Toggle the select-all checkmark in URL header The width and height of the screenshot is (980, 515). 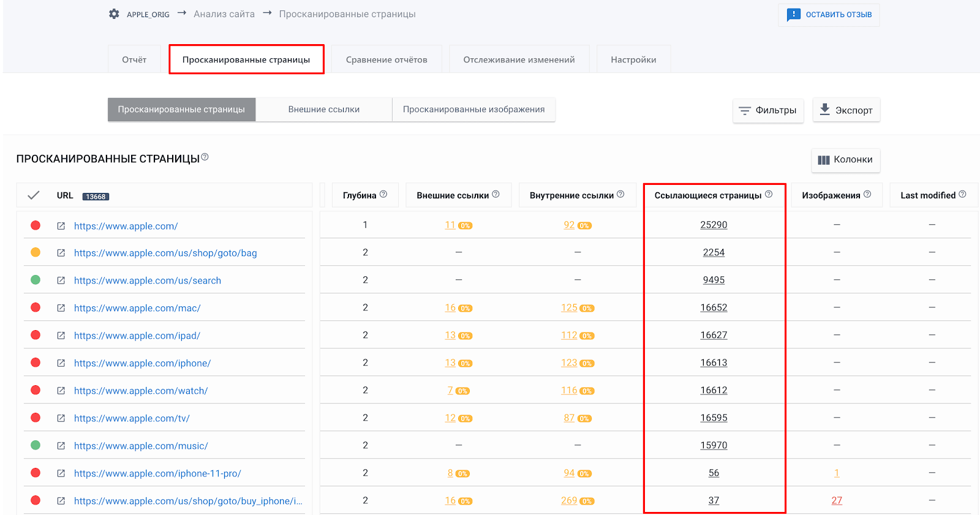tap(34, 195)
